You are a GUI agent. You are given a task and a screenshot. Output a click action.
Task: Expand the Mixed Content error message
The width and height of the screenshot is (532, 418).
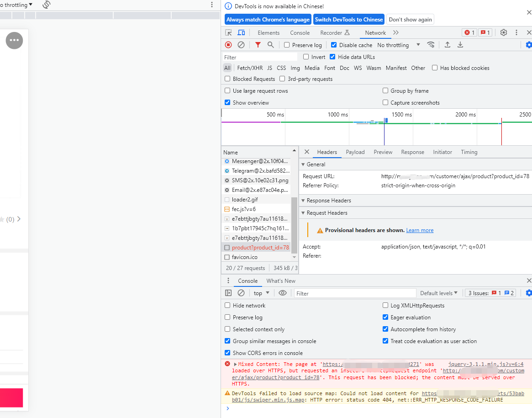236,365
